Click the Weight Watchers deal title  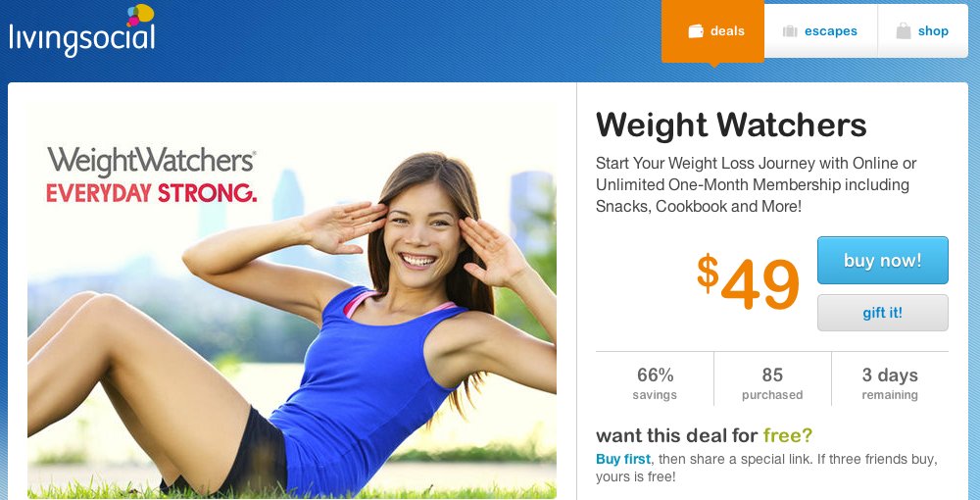click(731, 125)
